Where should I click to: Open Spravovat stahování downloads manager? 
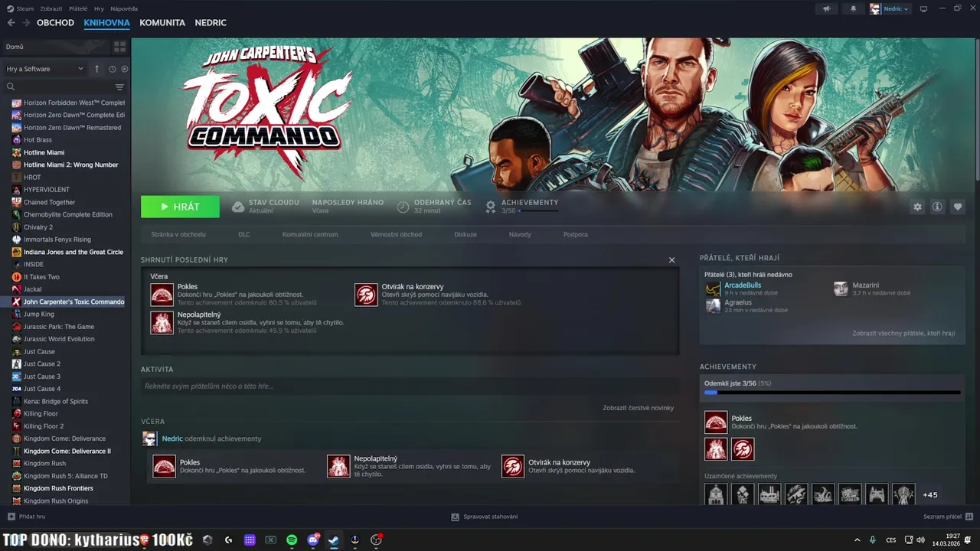tap(485, 517)
